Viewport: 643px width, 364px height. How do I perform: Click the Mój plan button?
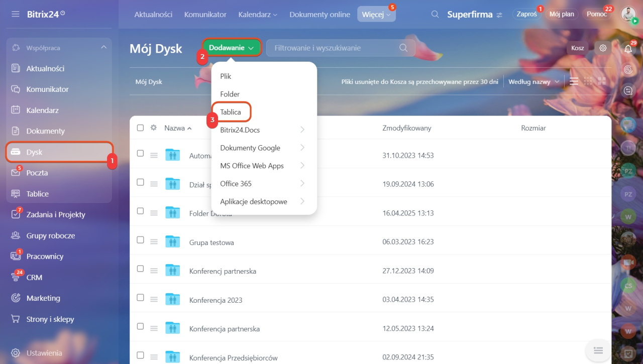click(562, 14)
